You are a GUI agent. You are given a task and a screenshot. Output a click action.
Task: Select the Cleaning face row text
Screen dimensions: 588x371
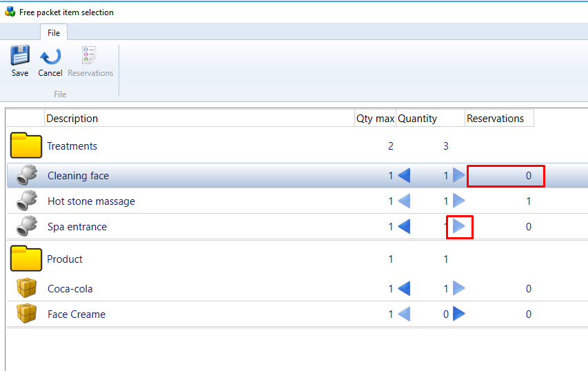tap(78, 176)
